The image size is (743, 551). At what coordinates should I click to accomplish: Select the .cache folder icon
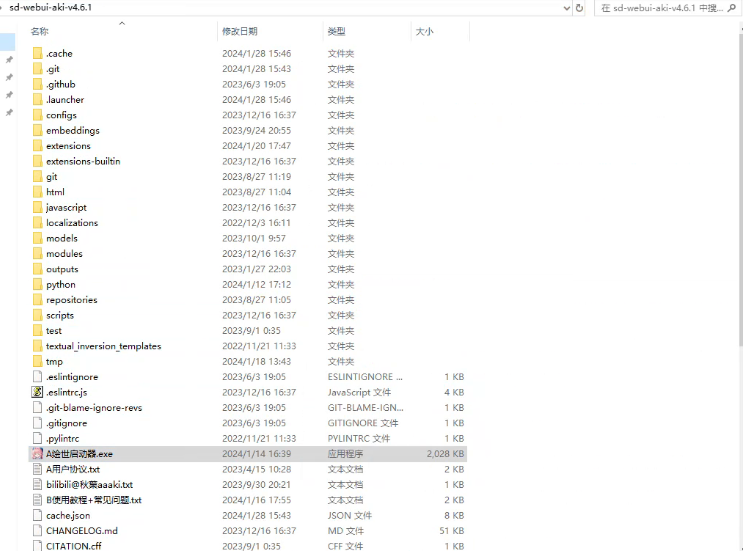[38, 53]
